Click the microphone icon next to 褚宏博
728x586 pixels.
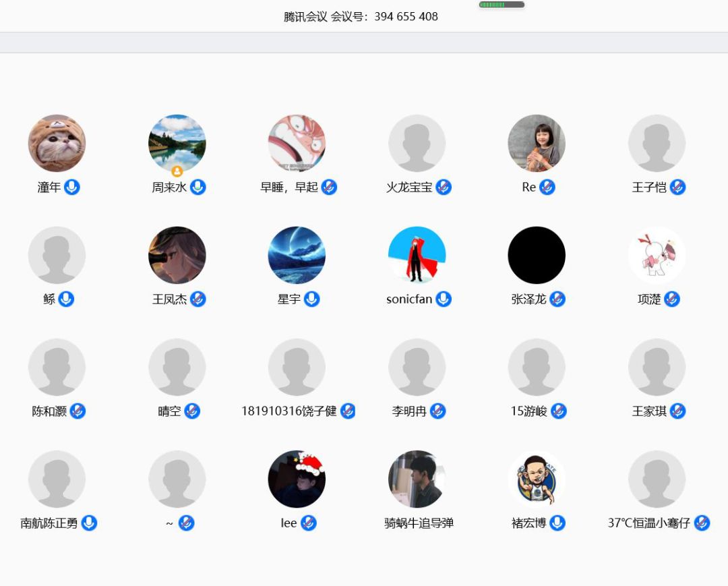pos(557,523)
